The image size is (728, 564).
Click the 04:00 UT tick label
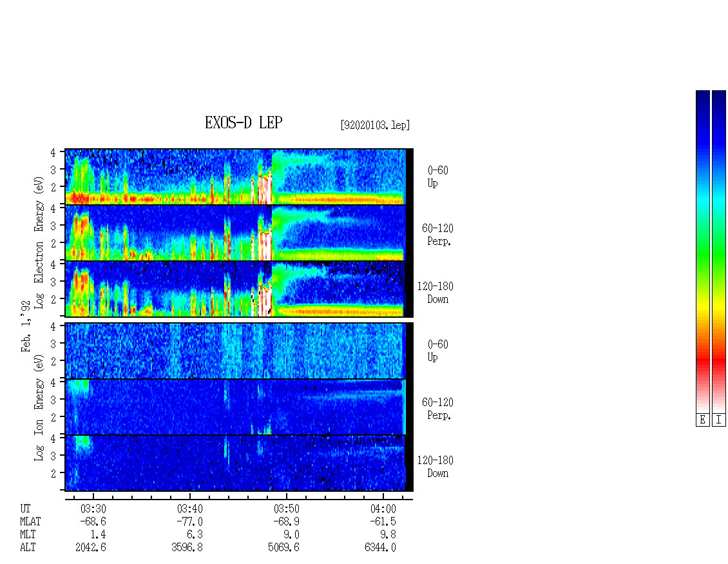383,509
